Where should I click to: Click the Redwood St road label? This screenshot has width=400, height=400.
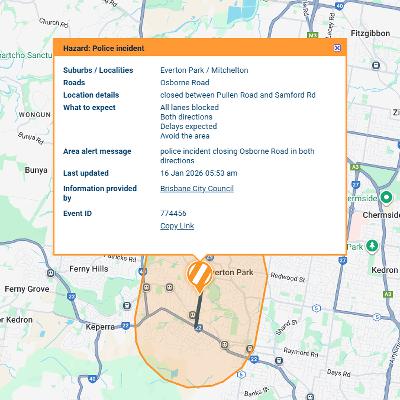pos(288,277)
